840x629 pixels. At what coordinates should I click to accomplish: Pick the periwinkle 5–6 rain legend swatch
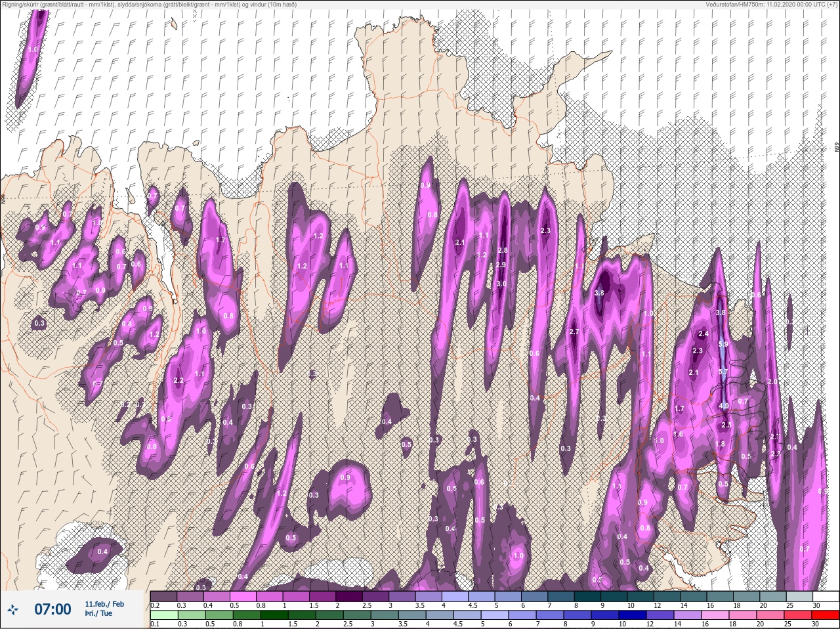pyautogui.click(x=495, y=615)
